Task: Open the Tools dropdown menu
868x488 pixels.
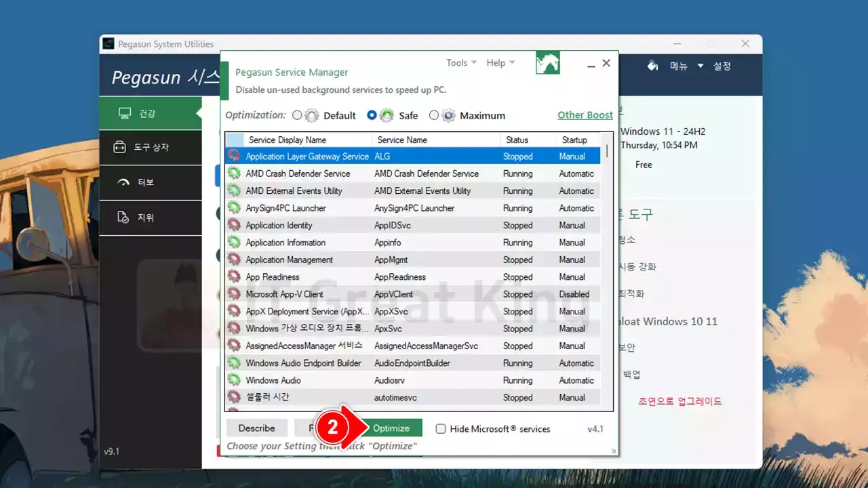Action: coord(461,62)
